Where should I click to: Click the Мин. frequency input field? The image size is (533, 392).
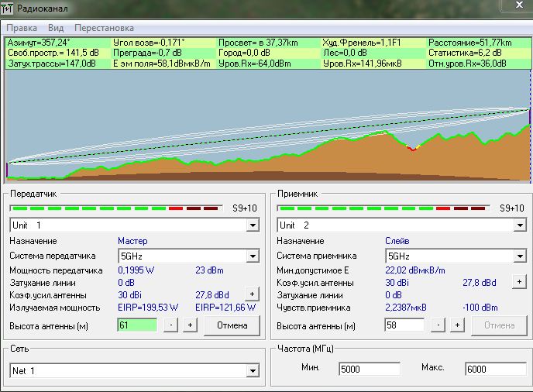pos(370,369)
